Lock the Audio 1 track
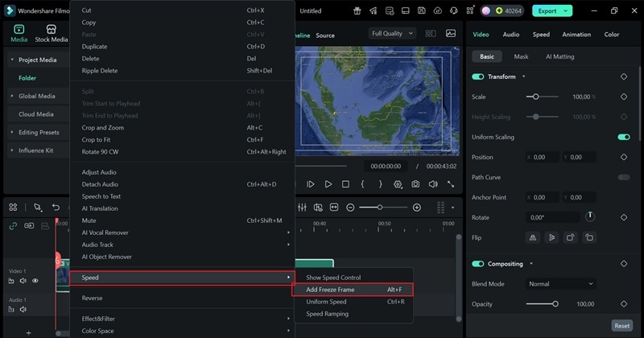This screenshot has height=338, width=644. pos(11,309)
